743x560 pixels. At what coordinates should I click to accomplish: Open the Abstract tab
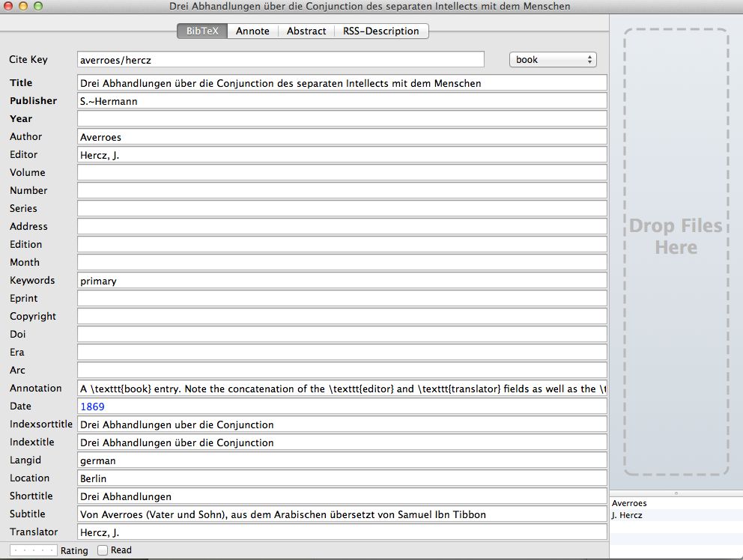[306, 31]
